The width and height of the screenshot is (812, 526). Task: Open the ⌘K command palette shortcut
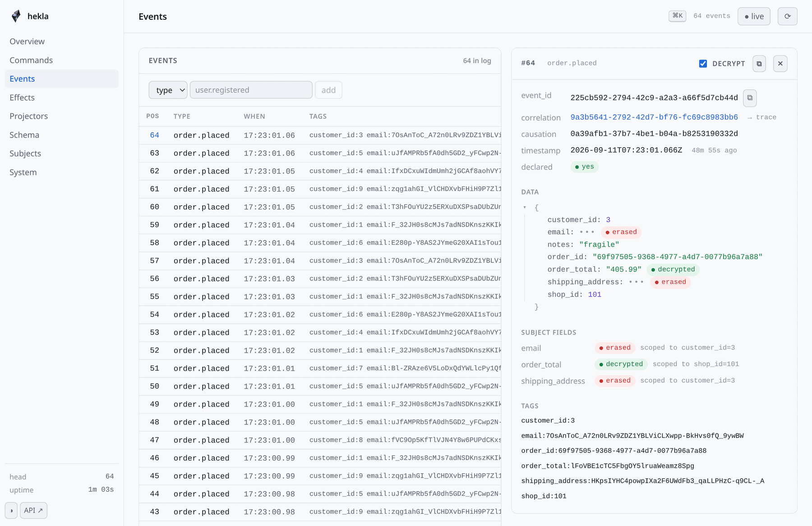(x=677, y=16)
